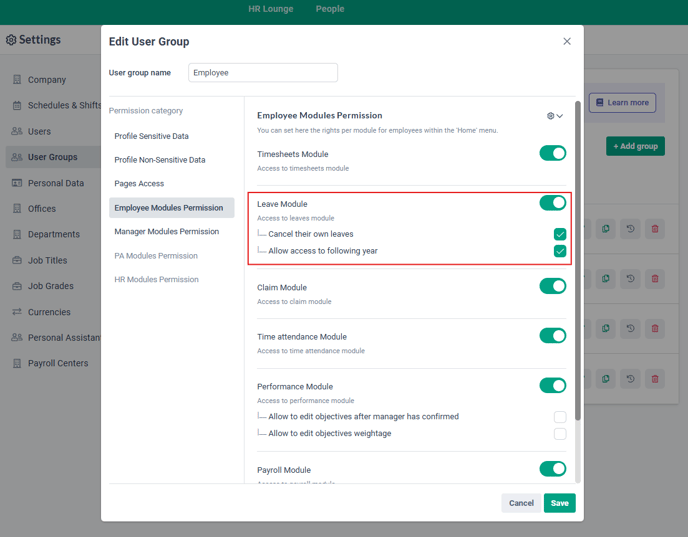Viewport: 688px width, 537px height.
Task: Select Manager Modules Permission category
Action: 167,231
